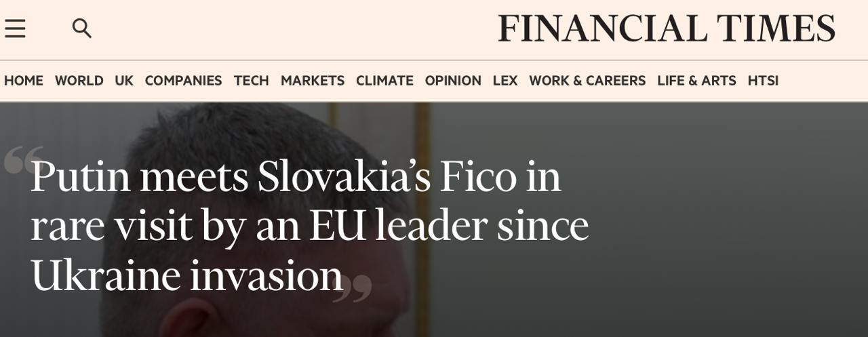Navigate to the UK section
The width and height of the screenshot is (868, 337).
click(x=124, y=81)
